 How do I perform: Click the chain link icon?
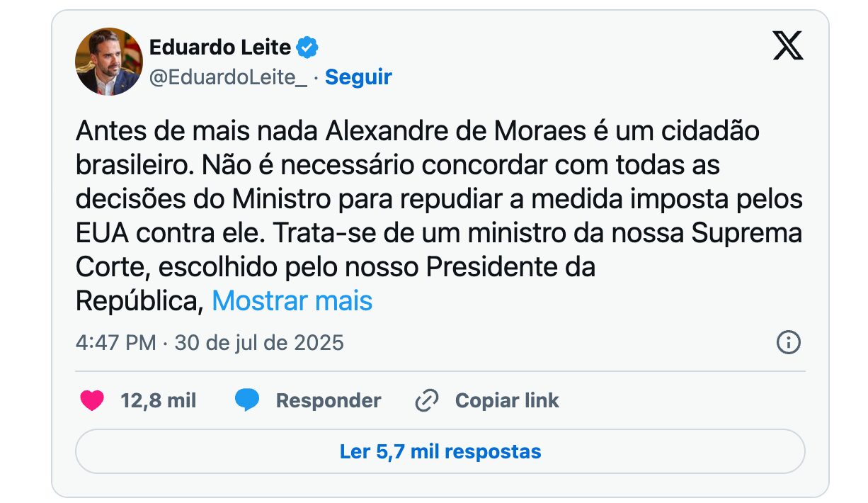click(427, 401)
